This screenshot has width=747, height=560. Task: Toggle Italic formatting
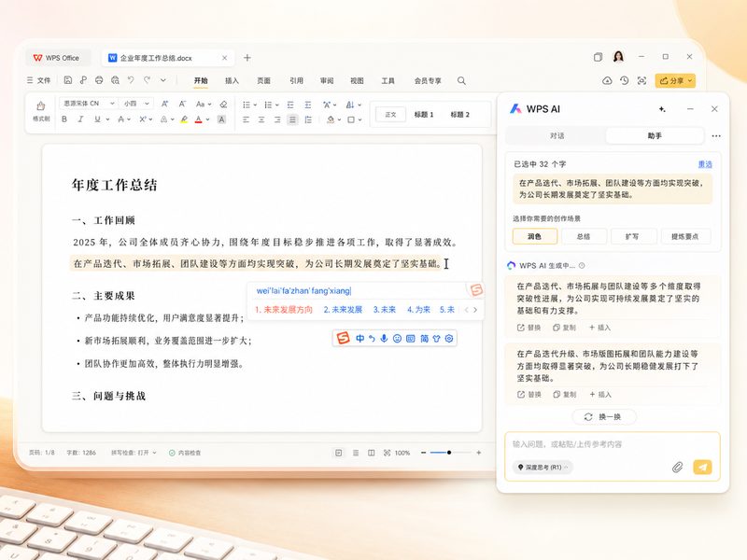80,119
